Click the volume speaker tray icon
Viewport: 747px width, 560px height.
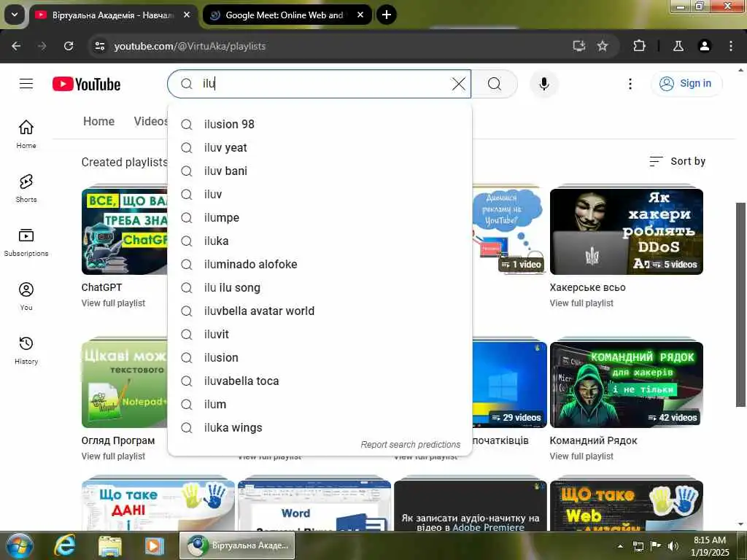point(673,546)
